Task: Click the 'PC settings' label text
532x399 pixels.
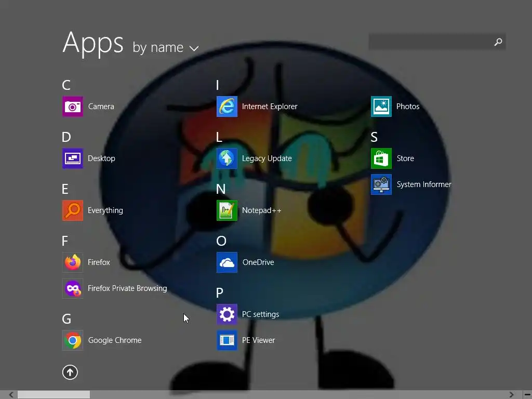Action: (261, 314)
